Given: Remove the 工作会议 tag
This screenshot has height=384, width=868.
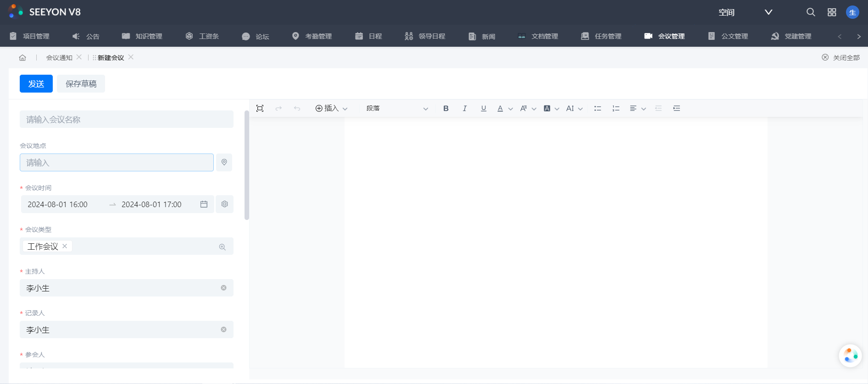Looking at the screenshot, I should click(65, 246).
